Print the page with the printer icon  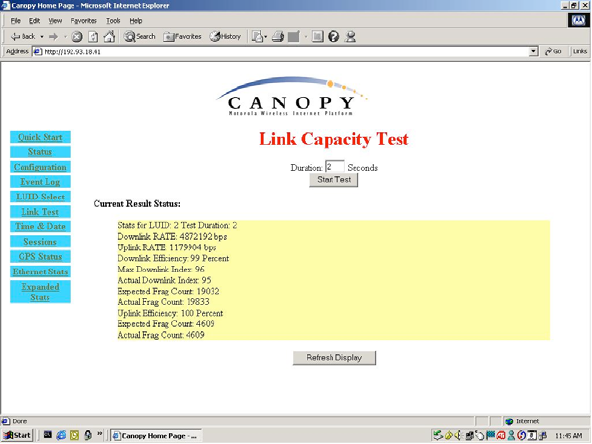click(278, 37)
